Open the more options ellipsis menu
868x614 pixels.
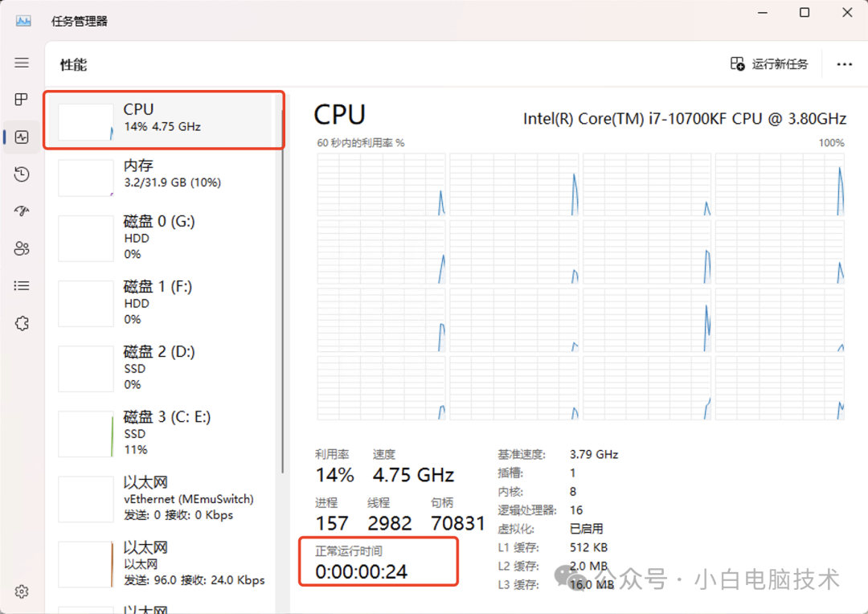click(x=844, y=64)
